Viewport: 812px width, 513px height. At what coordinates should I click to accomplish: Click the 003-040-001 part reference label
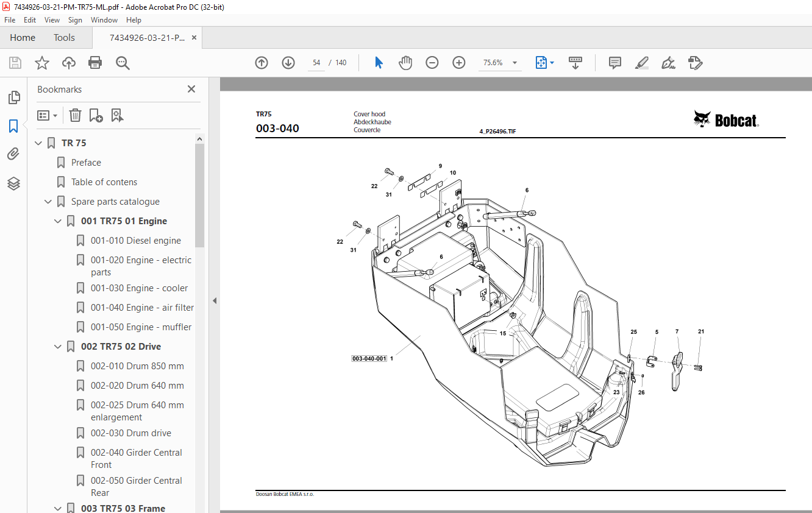point(369,359)
